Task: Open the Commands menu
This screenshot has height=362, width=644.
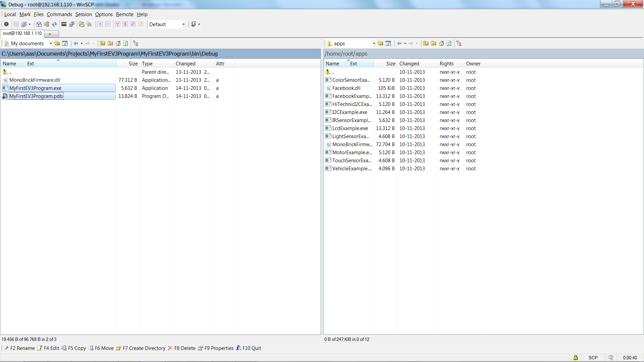Action: click(59, 14)
